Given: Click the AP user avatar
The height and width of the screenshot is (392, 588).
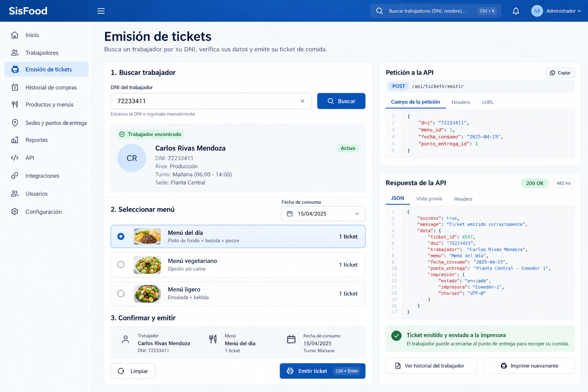Looking at the screenshot, I should (537, 11).
